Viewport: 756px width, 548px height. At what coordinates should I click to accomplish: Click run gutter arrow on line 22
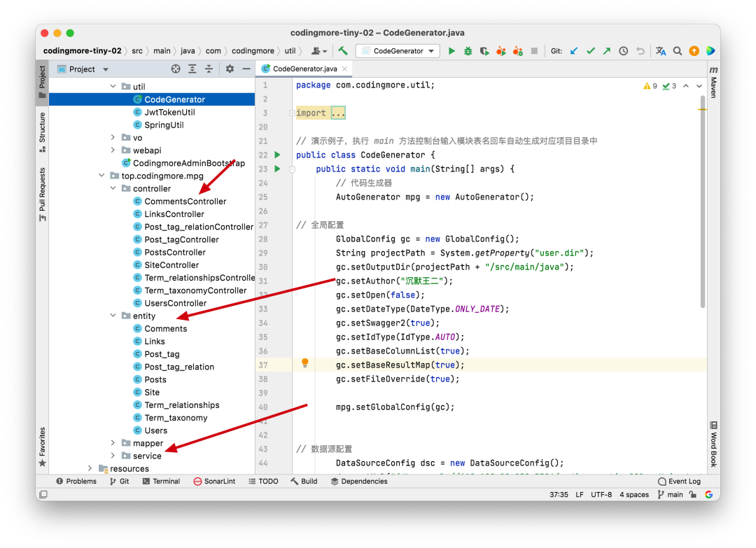tap(277, 155)
